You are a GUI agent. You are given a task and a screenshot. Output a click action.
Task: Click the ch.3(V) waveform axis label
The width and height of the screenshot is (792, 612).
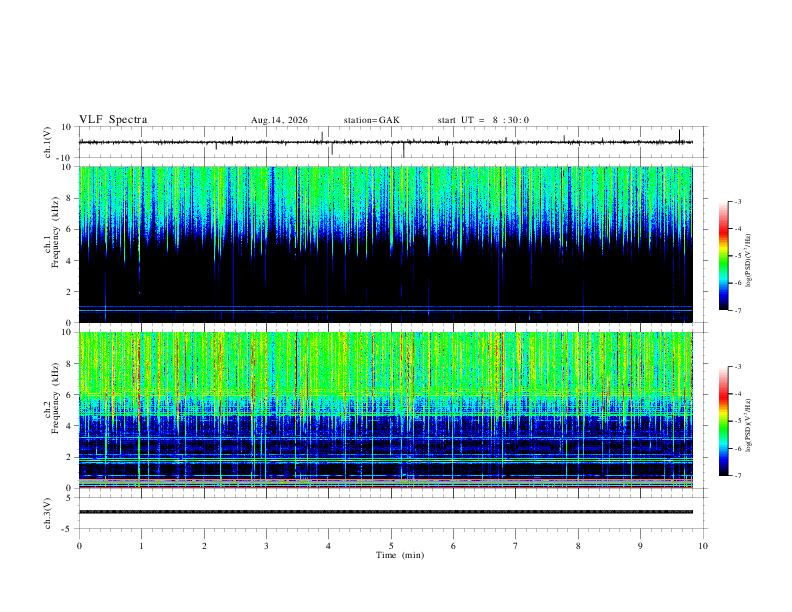click(x=48, y=513)
